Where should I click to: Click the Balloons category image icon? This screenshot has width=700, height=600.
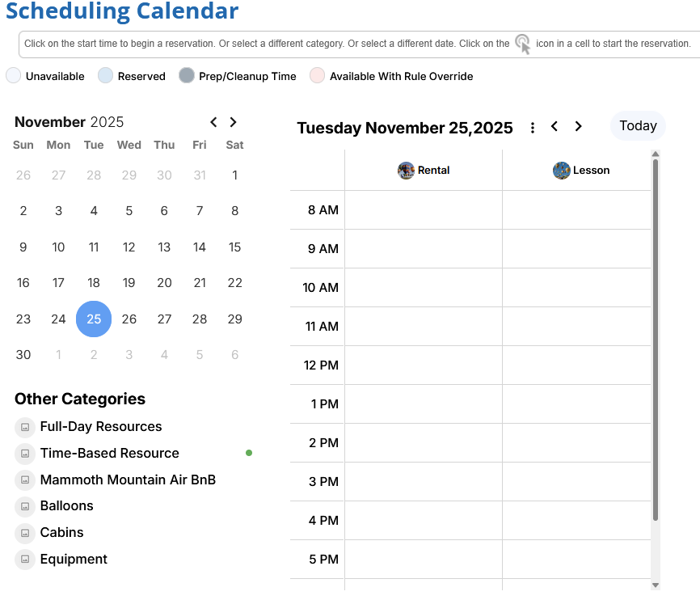[x=25, y=506]
